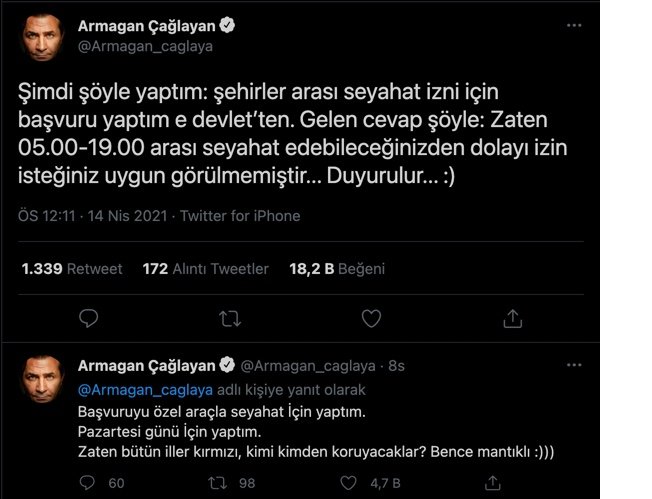
Task: Open profile picture on the reply tweet
Action: pos(42,379)
